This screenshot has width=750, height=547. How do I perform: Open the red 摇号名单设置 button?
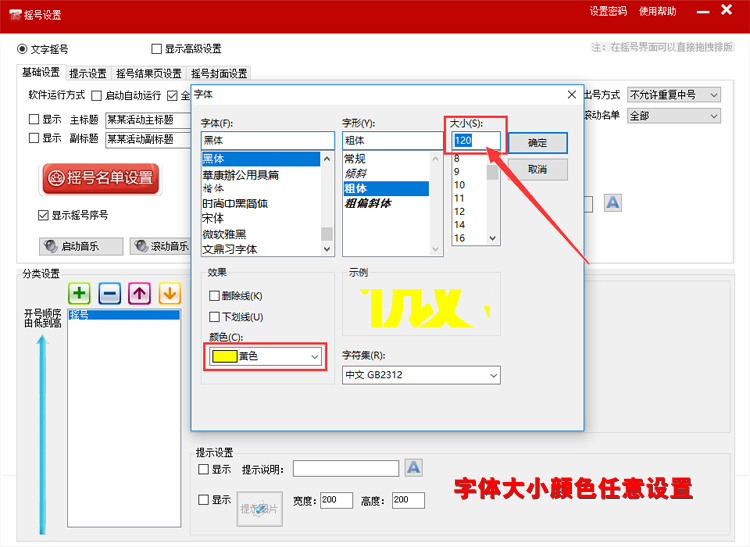(99, 178)
